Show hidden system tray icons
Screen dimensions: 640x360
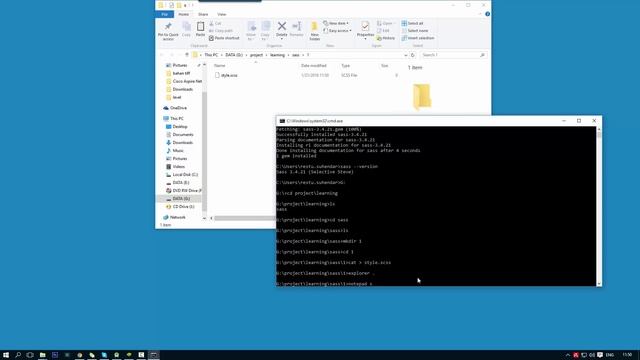567,355
